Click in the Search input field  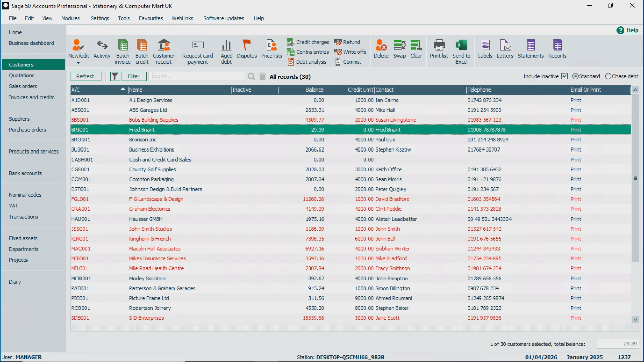[x=197, y=76]
